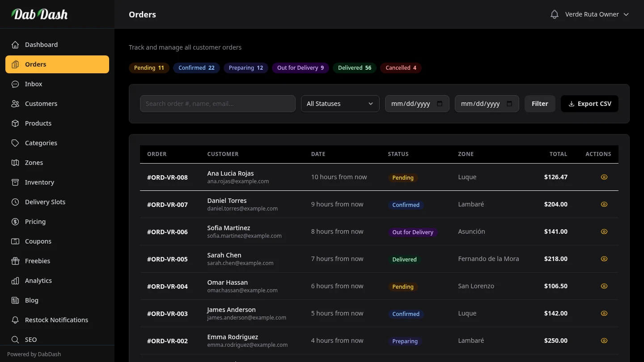Switch to the Inbox section

click(33, 84)
